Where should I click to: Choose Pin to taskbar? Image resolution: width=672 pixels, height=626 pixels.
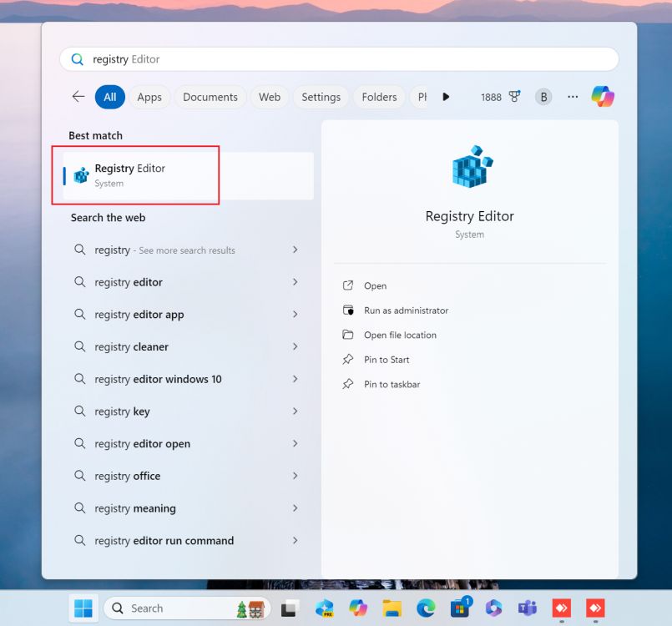(x=392, y=384)
